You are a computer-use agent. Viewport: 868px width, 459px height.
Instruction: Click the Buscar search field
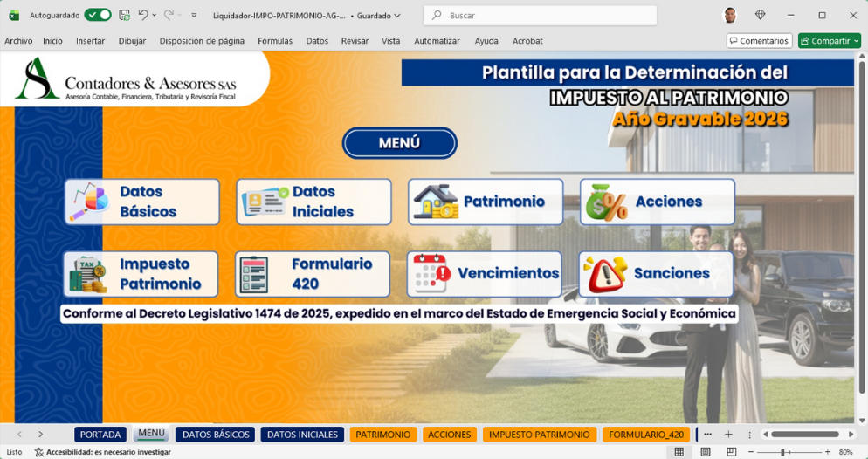540,16
